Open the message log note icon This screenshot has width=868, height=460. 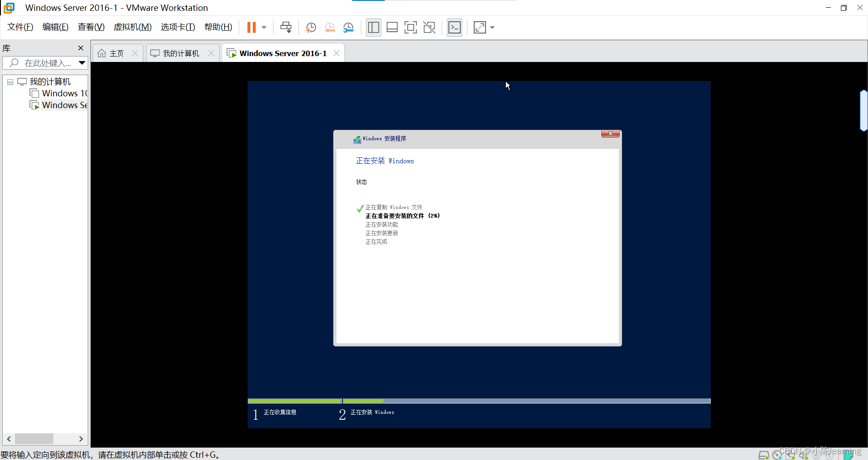coord(849,455)
